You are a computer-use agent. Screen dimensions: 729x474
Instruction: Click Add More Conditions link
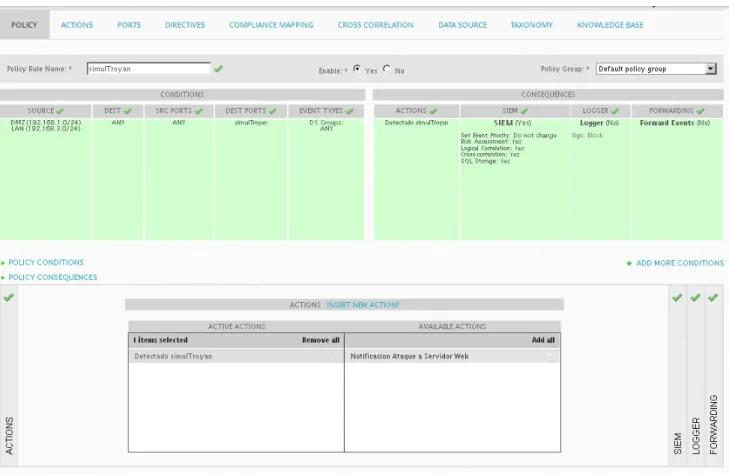(680, 263)
